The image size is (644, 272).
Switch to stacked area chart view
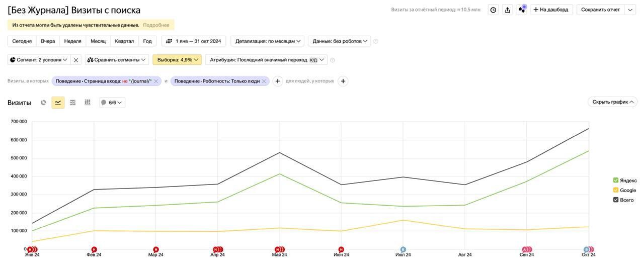[x=73, y=103]
